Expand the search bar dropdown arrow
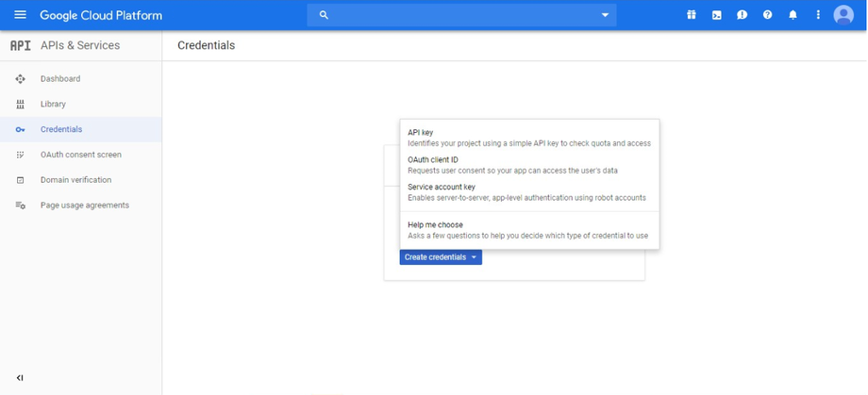 click(x=605, y=15)
